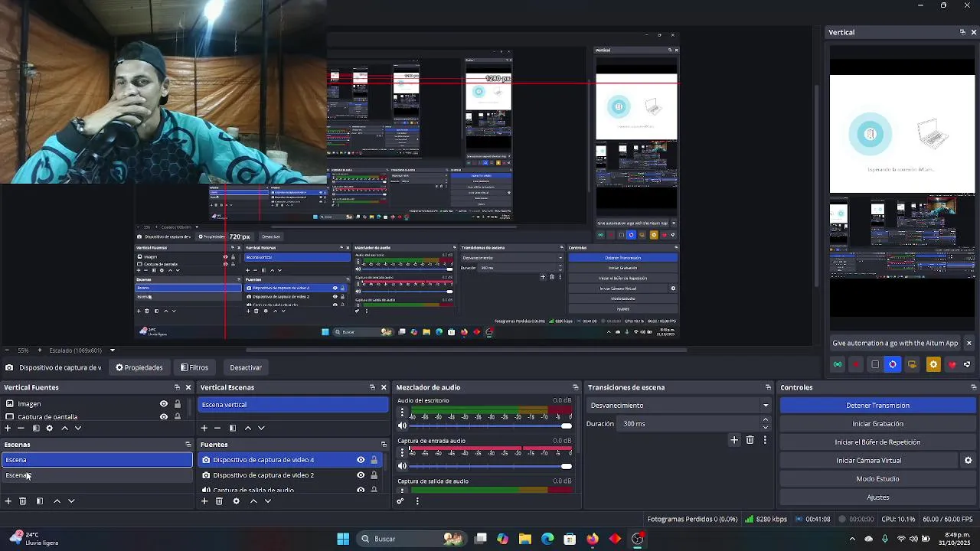
Task: Open OBS Studio from the taskbar
Action: pyautogui.click(x=637, y=539)
